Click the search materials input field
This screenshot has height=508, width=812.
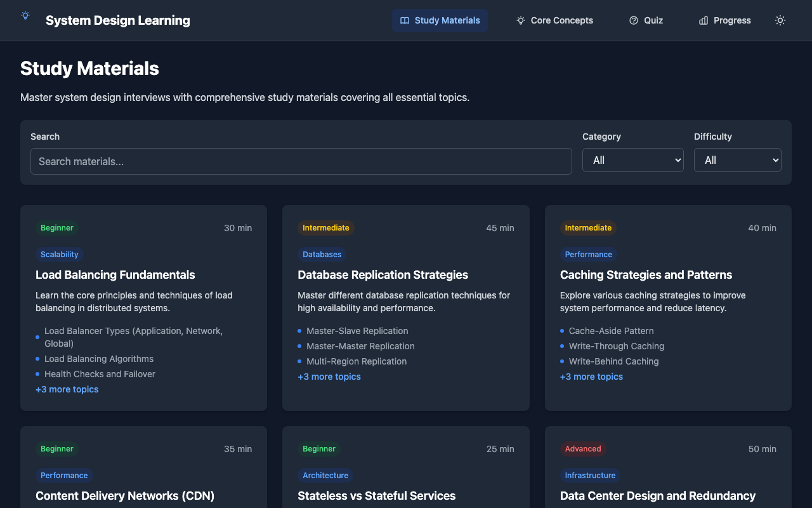(301, 161)
